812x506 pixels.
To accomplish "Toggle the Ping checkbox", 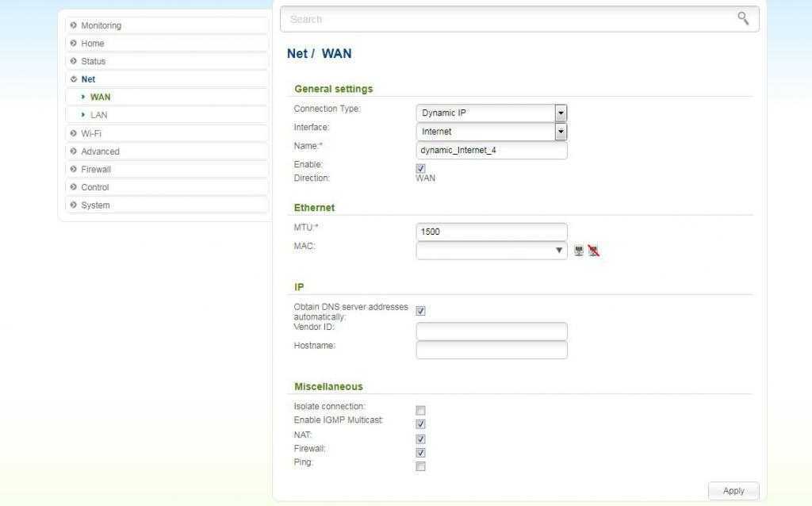I will 420,466.
